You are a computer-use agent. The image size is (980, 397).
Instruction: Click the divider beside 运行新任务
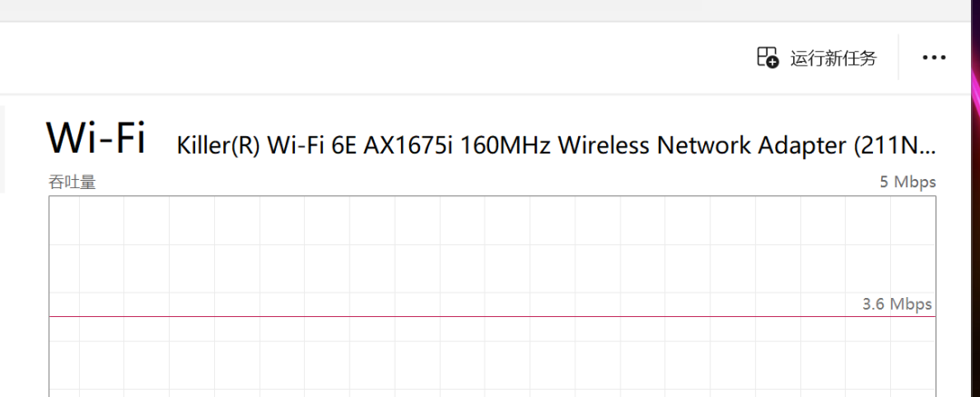[x=898, y=57]
